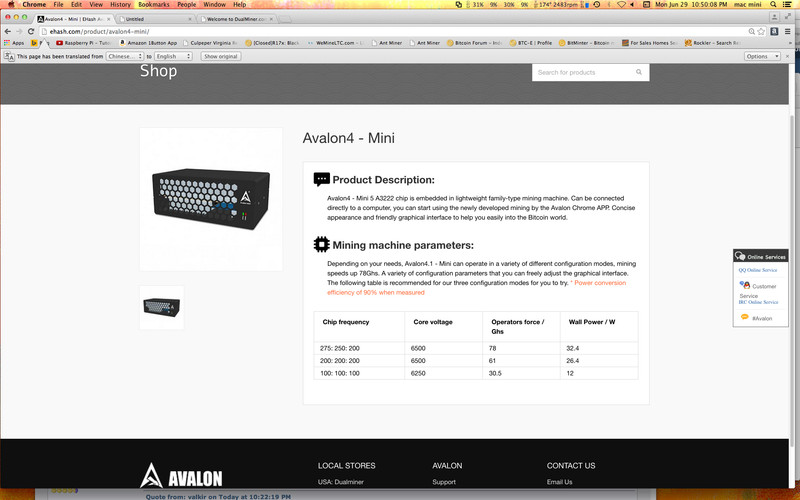Reload the page with the refresh icon

pyautogui.click(x=31, y=31)
